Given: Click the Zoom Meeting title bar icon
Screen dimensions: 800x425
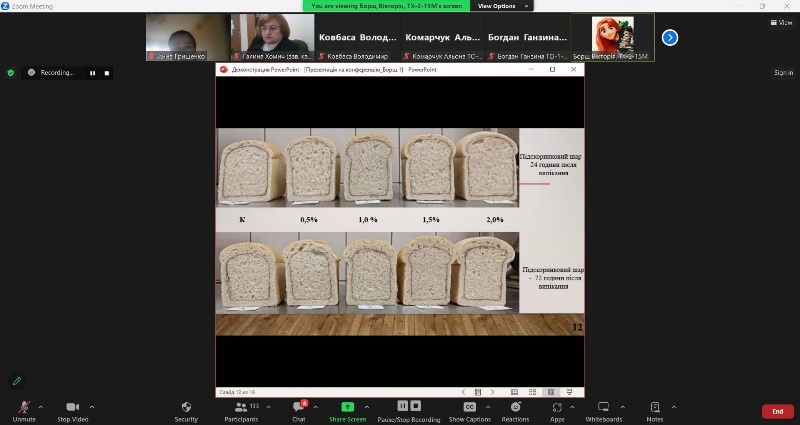Looking at the screenshot, I should tap(5, 6).
